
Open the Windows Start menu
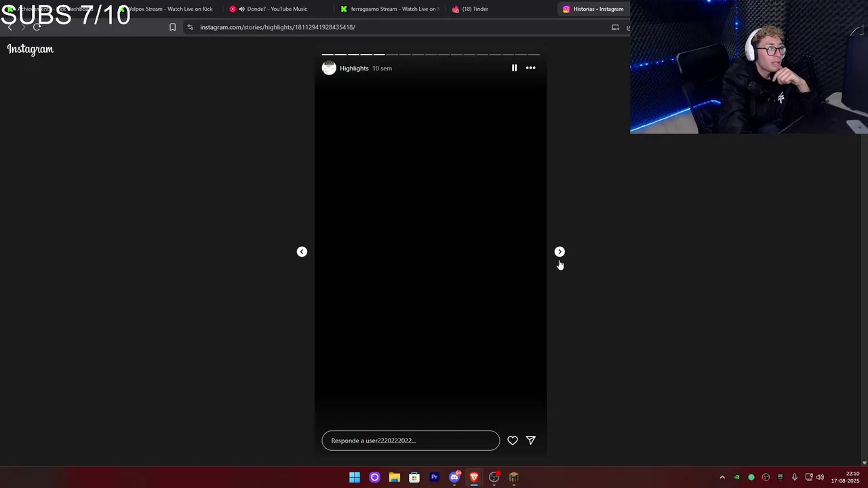click(355, 477)
